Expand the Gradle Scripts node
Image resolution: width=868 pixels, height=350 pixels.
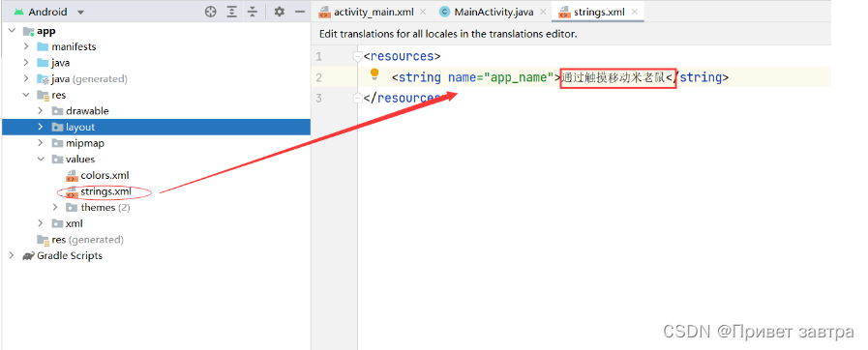click(12, 255)
